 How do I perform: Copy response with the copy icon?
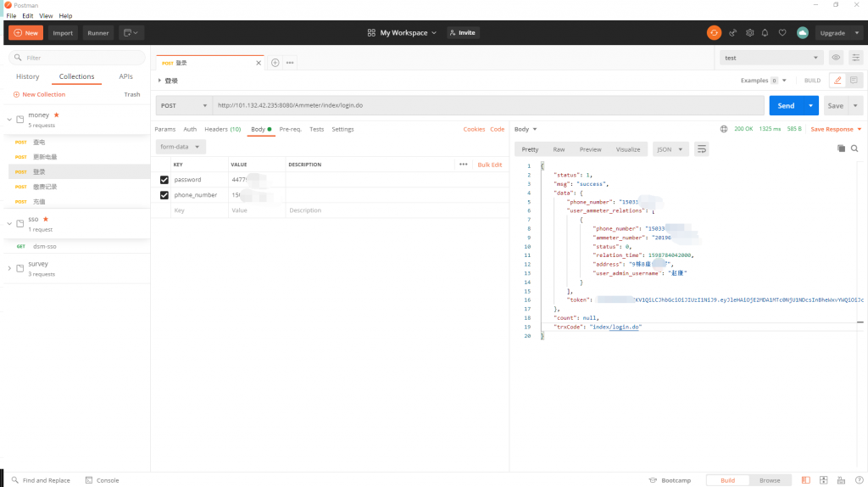click(841, 148)
